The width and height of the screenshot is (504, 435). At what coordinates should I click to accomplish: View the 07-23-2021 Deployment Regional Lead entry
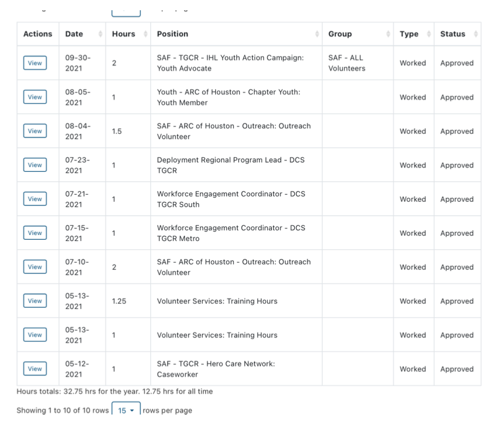coord(35,165)
